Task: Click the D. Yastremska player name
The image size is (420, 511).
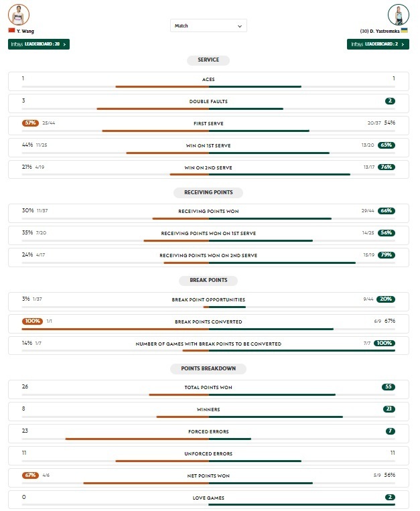Action: 380,31
